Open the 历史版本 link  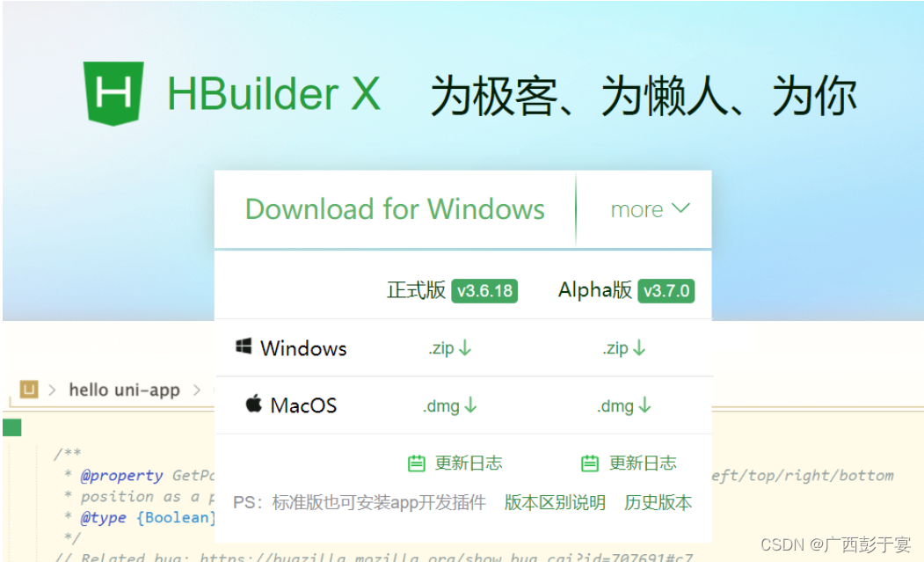[658, 502]
